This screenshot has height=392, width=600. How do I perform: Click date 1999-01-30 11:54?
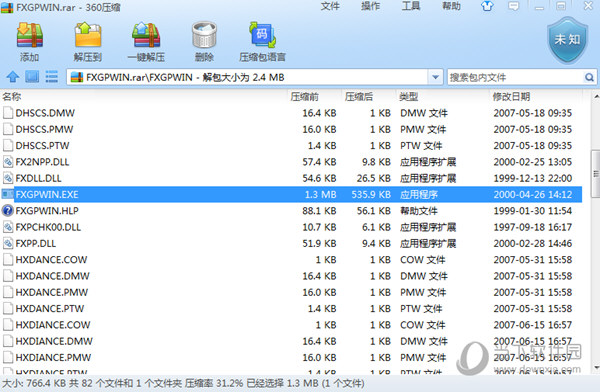(533, 211)
